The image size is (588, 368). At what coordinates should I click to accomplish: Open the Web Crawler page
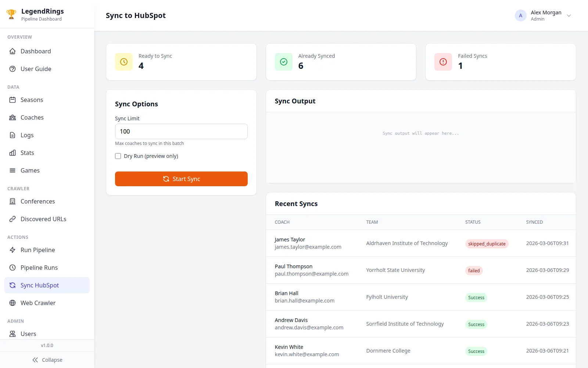tap(47, 303)
